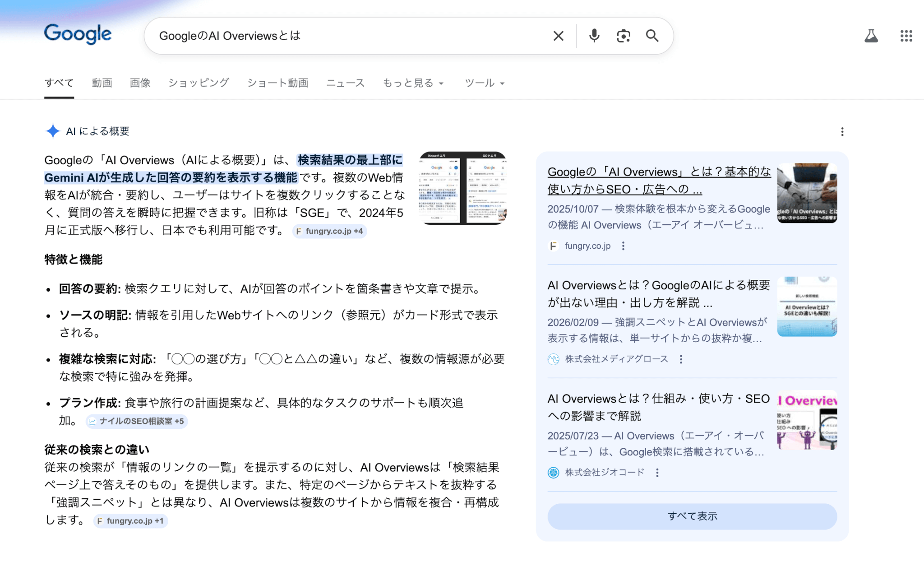Click the AI overview phone screenshot thumbnail

tap(462, 188)
